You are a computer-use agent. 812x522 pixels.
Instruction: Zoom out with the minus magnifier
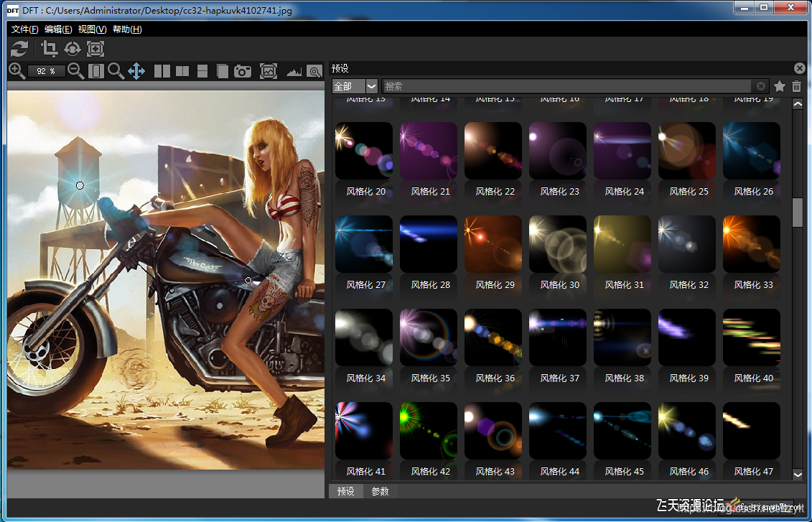[x=76, y=71]
